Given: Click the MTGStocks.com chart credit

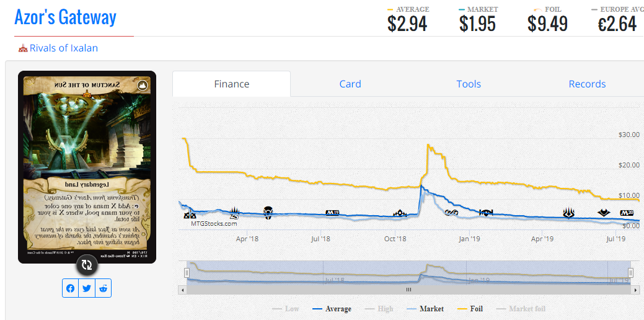Looking at the screenshot, I should click(214, 224).
